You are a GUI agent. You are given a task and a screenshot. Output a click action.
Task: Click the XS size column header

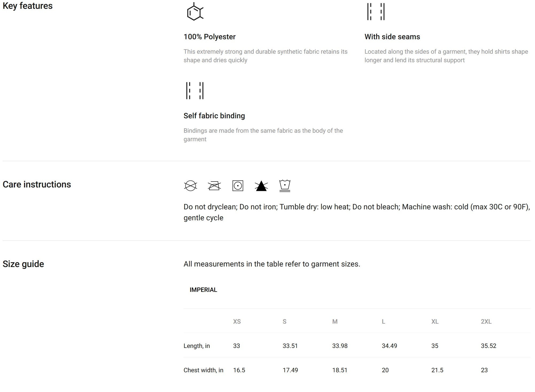click(237, 322)
